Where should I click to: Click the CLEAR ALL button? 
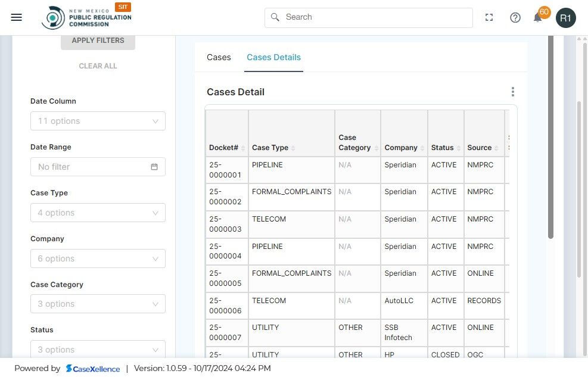pos(98,66)
